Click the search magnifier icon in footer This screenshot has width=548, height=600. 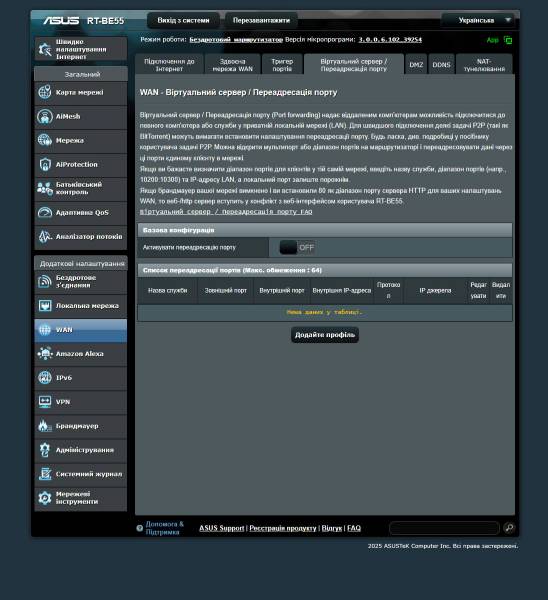pyautogui.click(x=509, y=528)
